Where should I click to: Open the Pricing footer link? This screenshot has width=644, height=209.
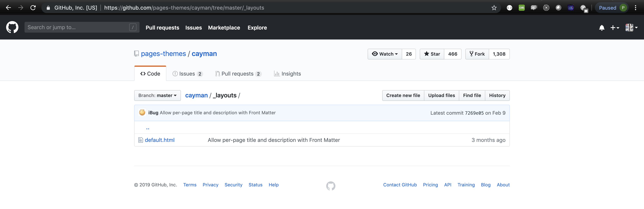(430, 185)
